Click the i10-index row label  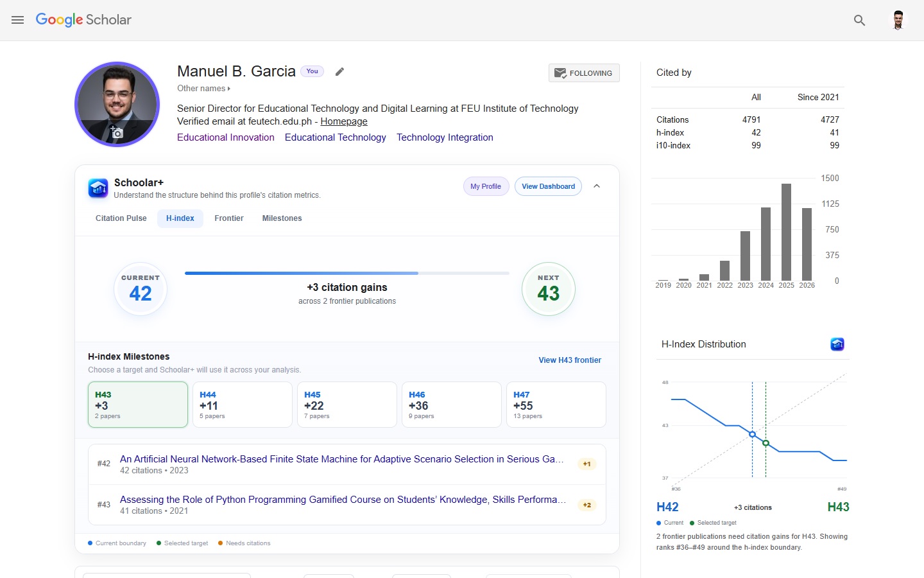point(673,146)
